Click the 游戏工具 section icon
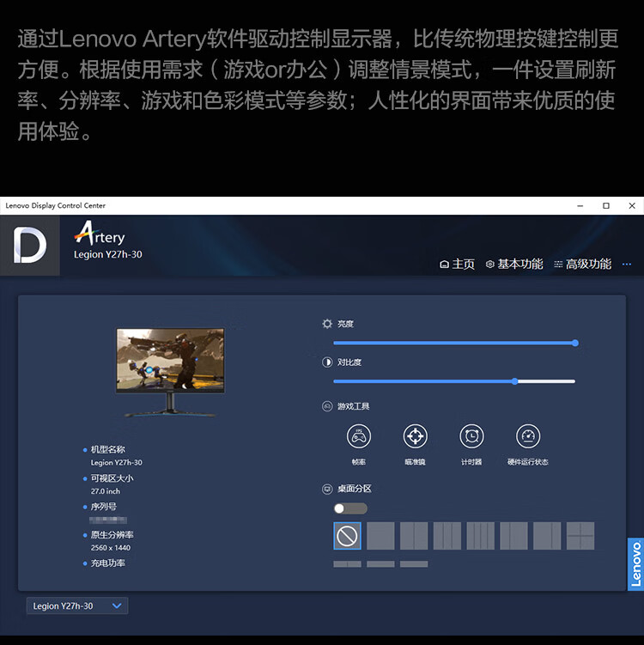The width and height of the screenshot is (644, 645). click(327, 406)
